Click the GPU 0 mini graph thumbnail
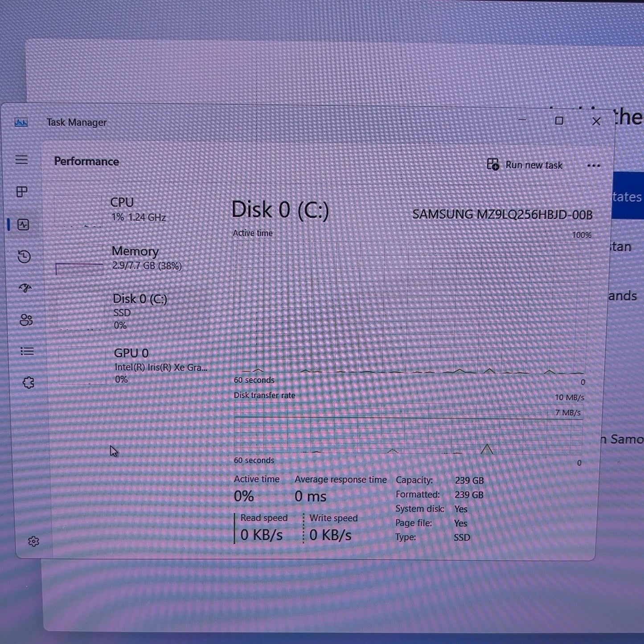 coord(82,366)
